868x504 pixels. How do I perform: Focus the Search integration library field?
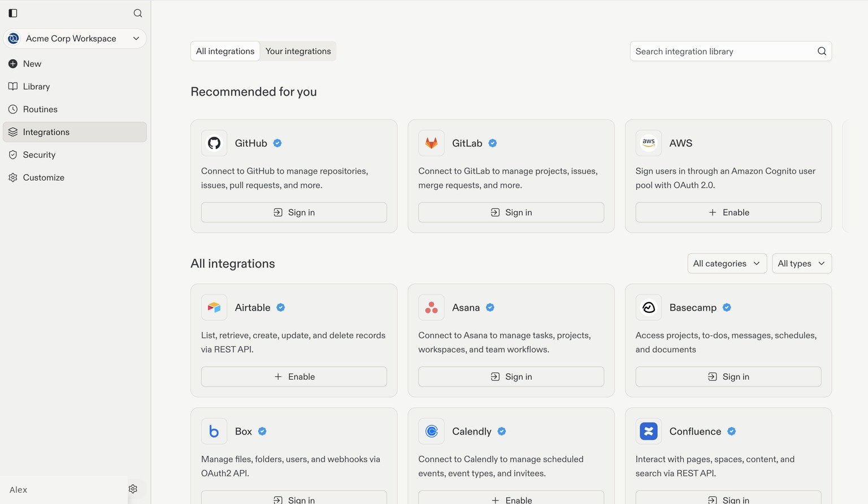click(731, 51)
